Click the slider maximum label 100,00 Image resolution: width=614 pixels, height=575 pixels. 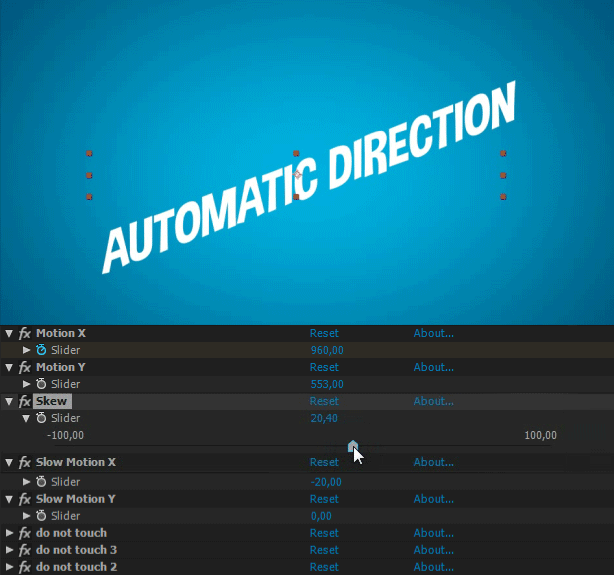point(540,436)
